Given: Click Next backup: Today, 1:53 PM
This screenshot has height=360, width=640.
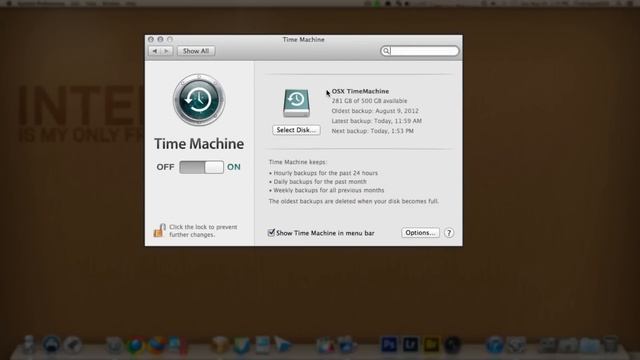Looking at the screenshot, I should pyautogui.click(x=372, y=131).
